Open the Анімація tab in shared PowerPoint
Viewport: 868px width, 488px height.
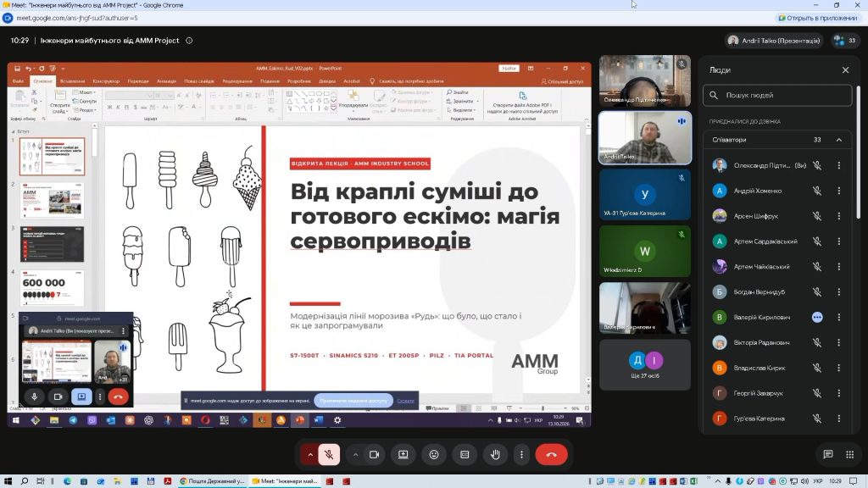click(x=166, y=81)
